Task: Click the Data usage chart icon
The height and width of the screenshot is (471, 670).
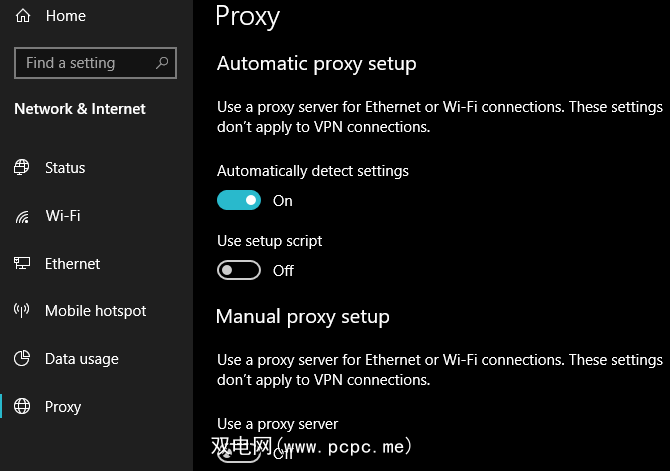Action: pyautogui.click(x=22, y=359)
